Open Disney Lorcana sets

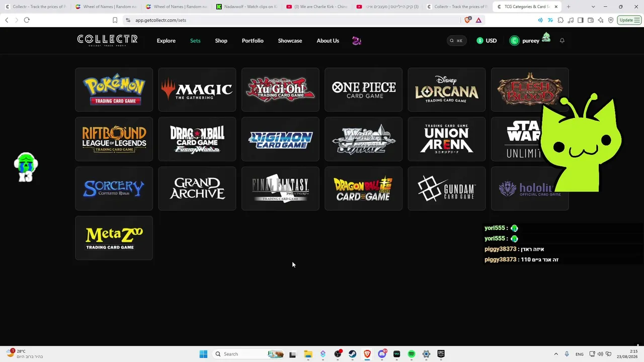pyautogui.click(x=447, y=89)
